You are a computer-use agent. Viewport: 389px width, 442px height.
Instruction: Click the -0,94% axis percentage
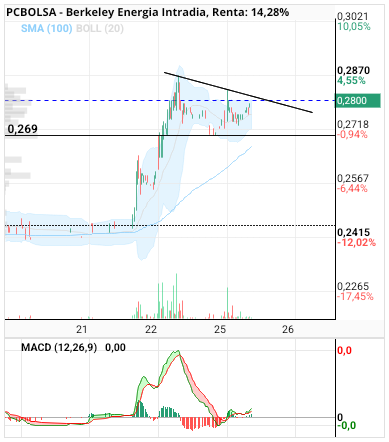[352, 134]
